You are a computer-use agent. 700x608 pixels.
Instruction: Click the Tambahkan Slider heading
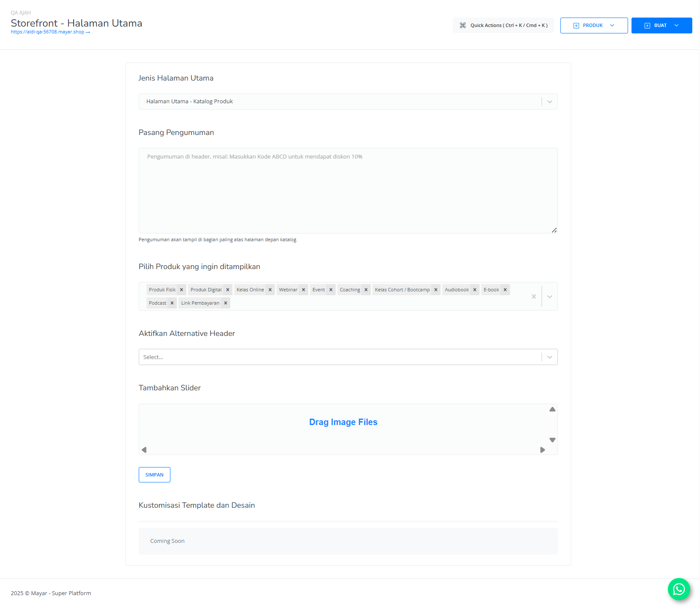(x=170, y=388)
